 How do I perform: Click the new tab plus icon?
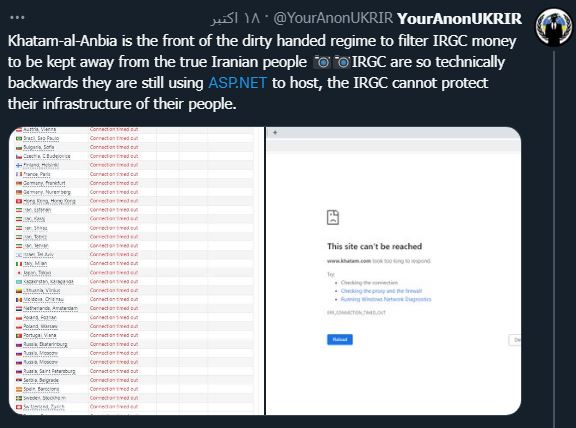coord(275,133)
